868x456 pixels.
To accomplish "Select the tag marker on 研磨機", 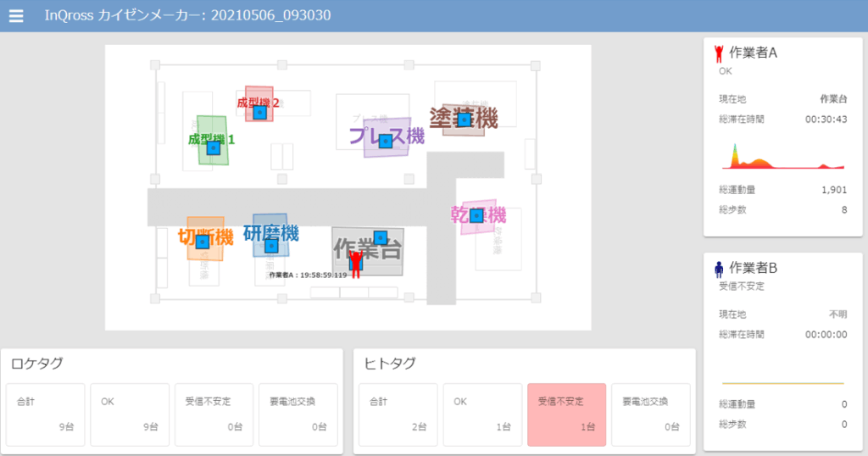I will point(270,245).
